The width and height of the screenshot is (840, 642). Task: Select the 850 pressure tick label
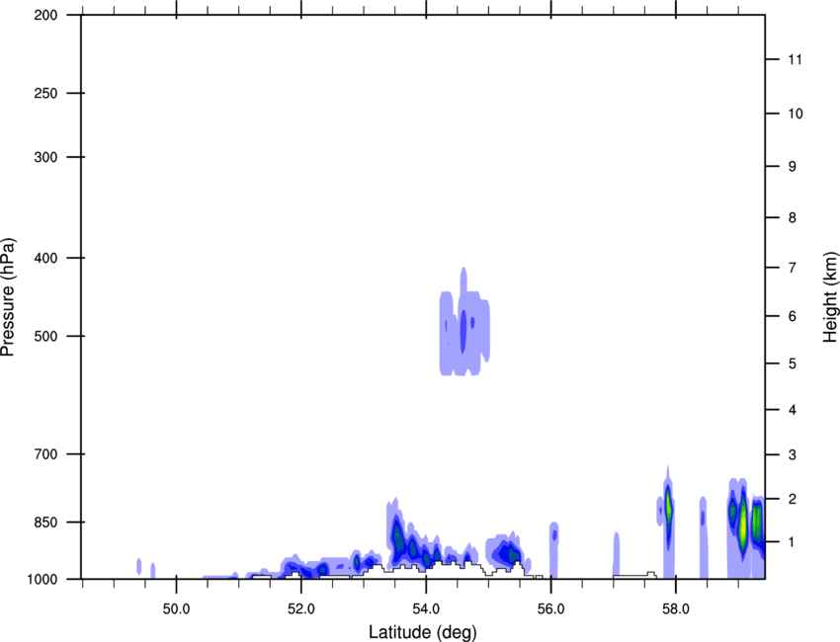click(x=45, y=522)
